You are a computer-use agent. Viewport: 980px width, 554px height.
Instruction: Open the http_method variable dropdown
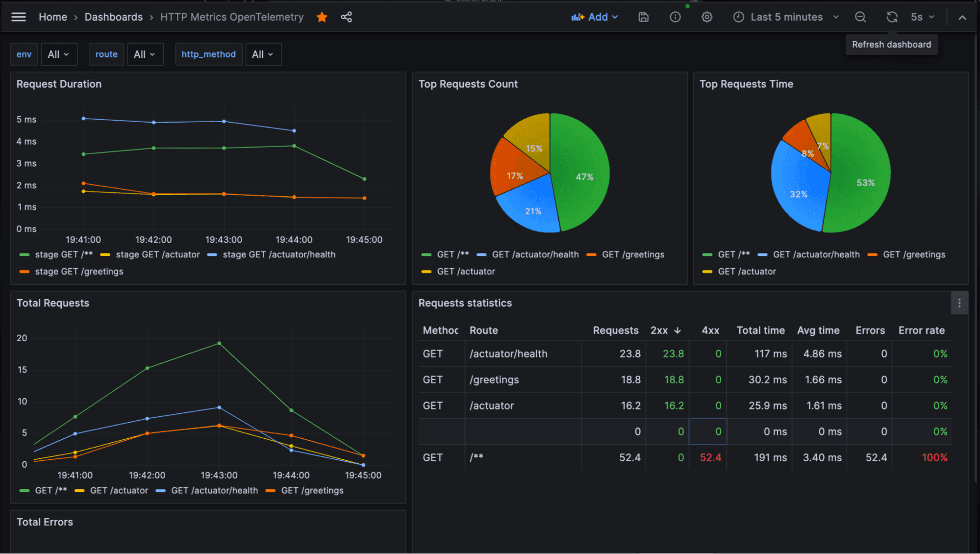263,54
